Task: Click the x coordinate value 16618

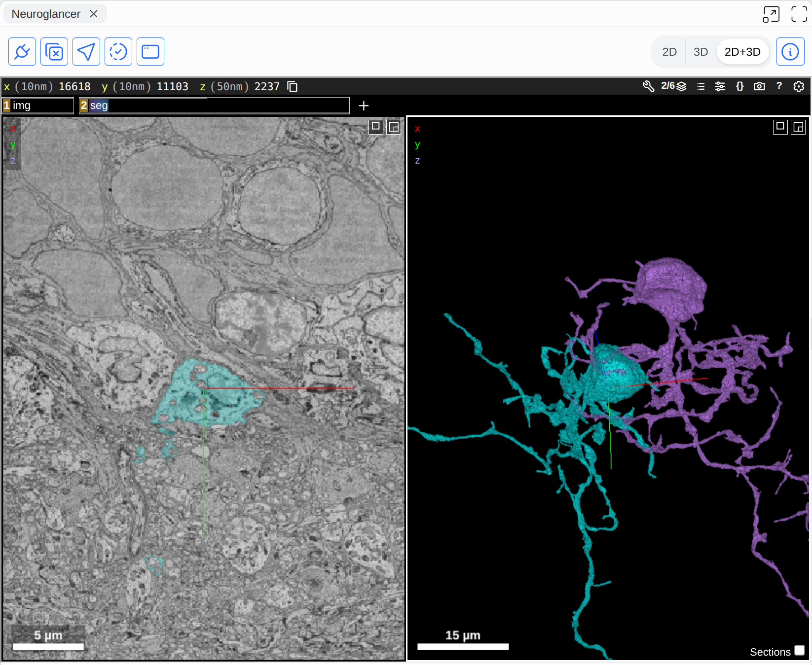Action: click(x=74, y=87)
